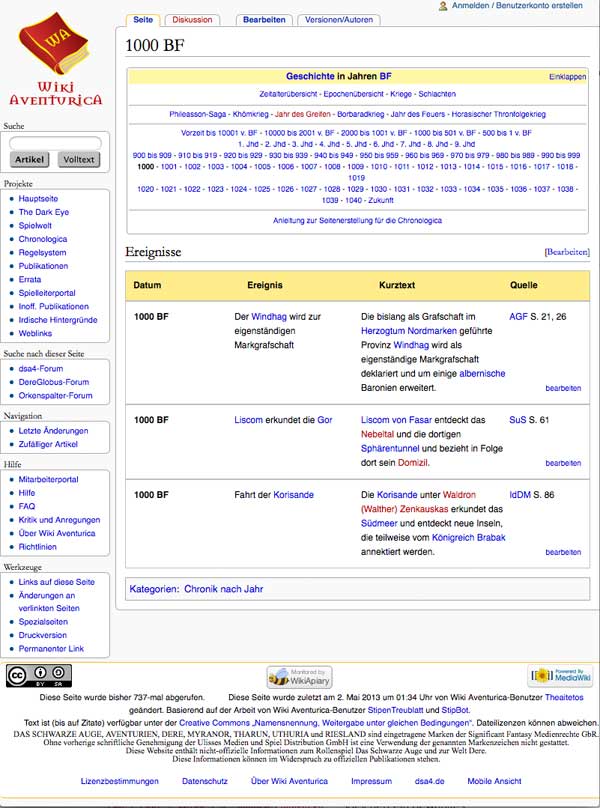600x808 pixels.
Task: Open the AGF source link
Action: coord(519,316)
